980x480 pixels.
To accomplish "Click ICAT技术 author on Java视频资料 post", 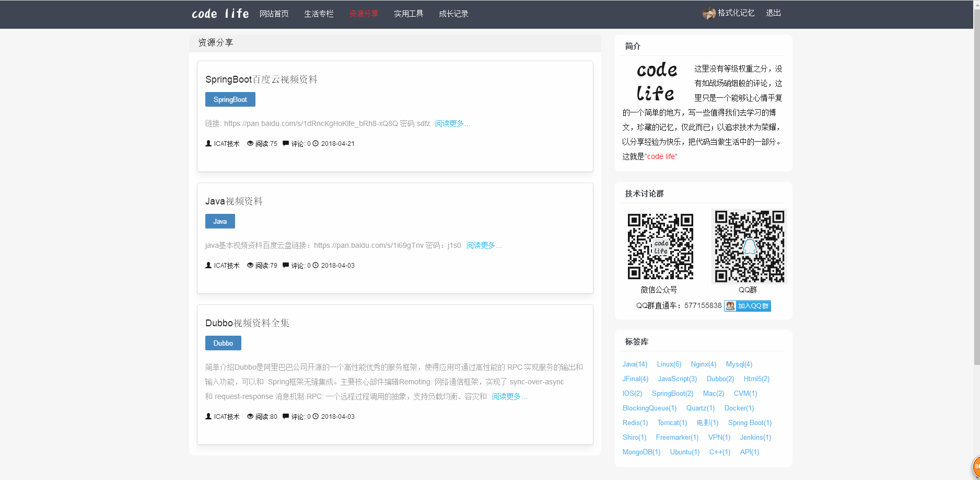I will tap(227, 265).
